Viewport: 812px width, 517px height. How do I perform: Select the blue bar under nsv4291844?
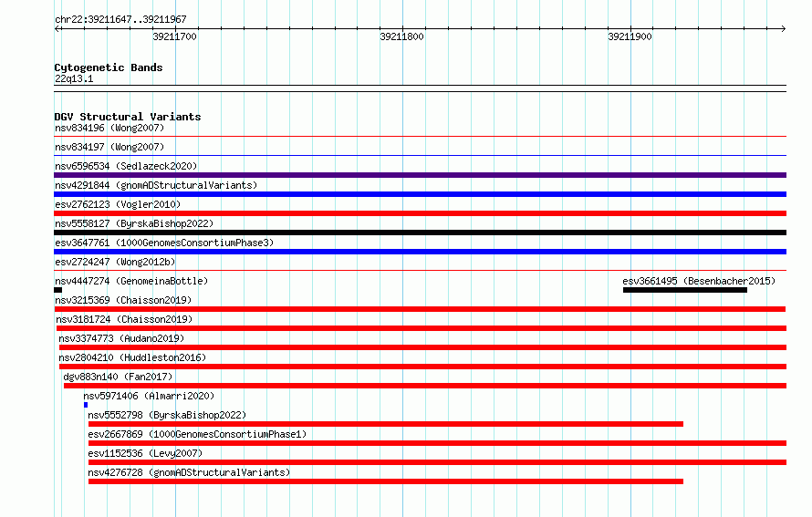point(420,194)
